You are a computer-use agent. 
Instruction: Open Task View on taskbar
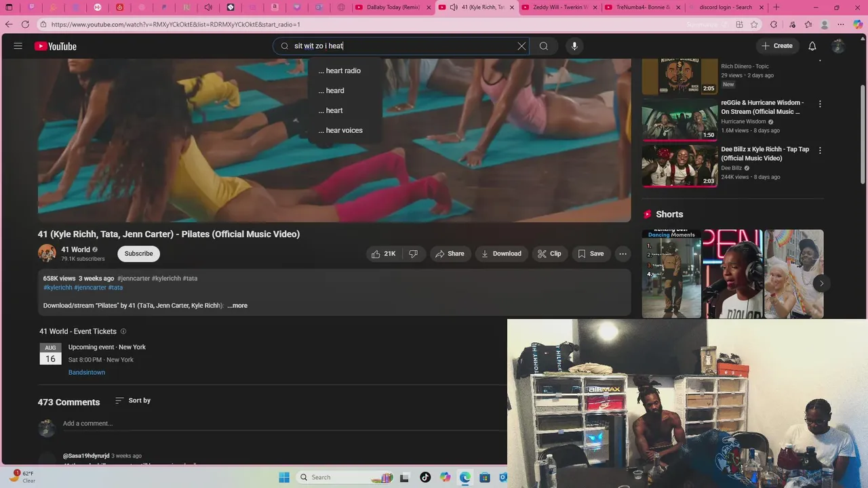[405, 477]
